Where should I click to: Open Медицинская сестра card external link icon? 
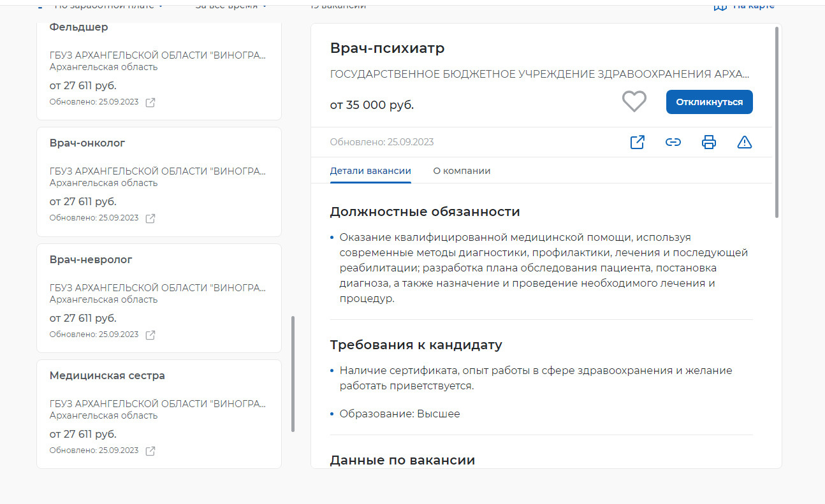click(x=150, y=450)
